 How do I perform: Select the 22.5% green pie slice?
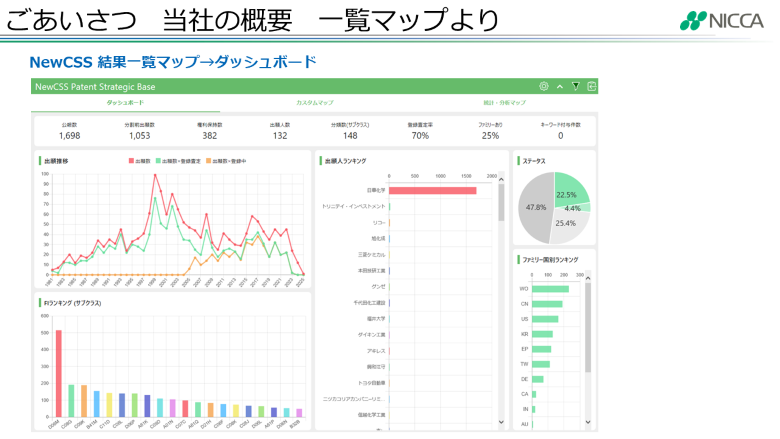570,189
